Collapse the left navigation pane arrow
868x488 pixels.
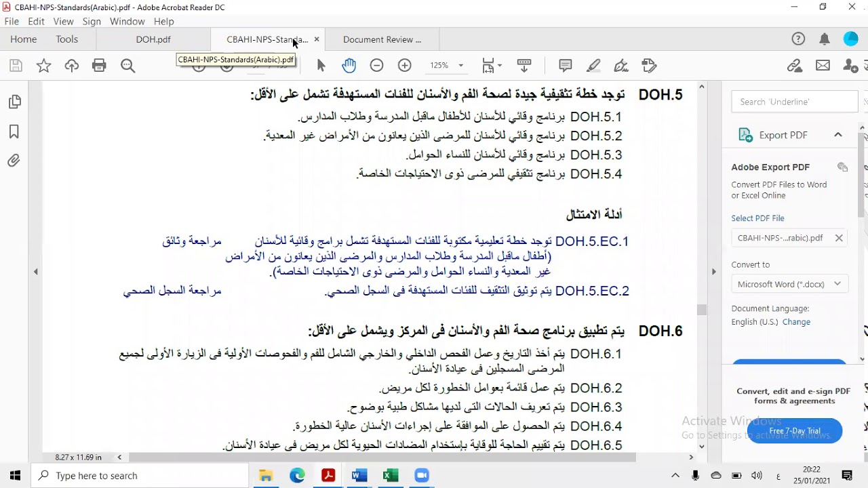pyautogui.click(x=35, y=272)
